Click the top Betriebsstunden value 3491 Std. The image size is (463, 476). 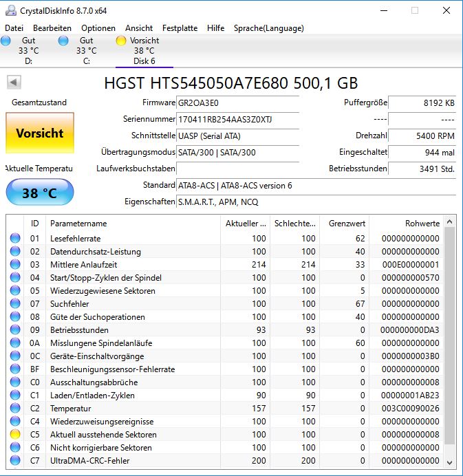pyautogui.click(x=422, y=169)
